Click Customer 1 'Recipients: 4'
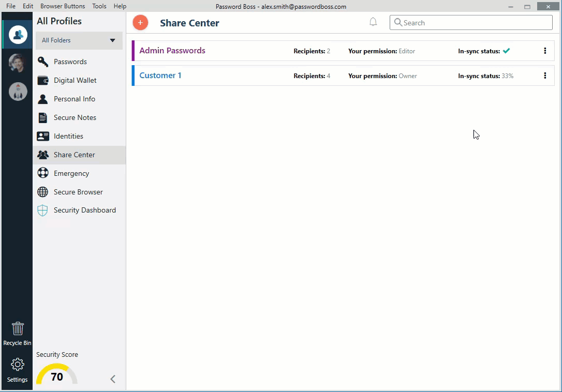 [x=312, y=76]
